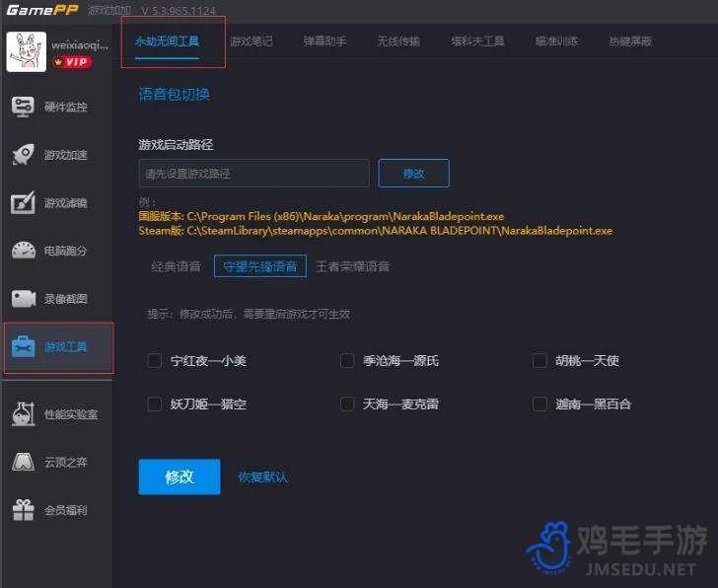The width and height of the screenshot is (718, 588).
Task: Check the 妖刀姬—猎空 checkbox
Action: click(x=154, y=404)
